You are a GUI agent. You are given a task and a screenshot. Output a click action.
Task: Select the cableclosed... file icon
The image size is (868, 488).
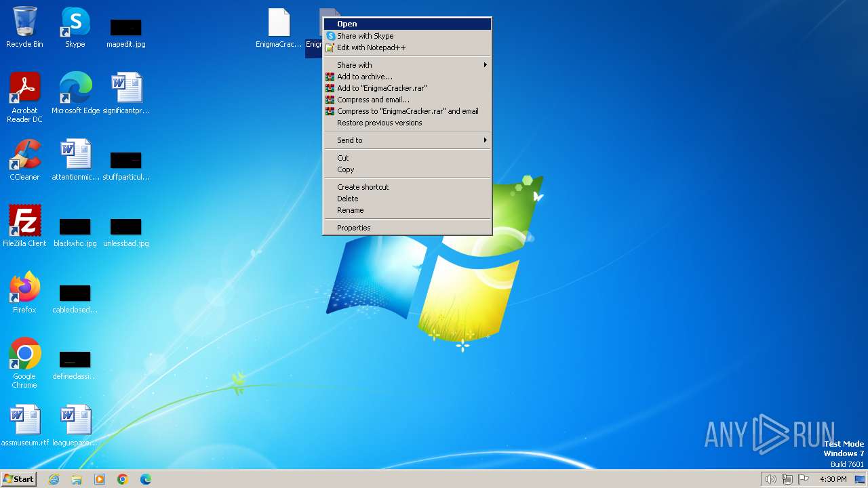click(x=75, y=298)
